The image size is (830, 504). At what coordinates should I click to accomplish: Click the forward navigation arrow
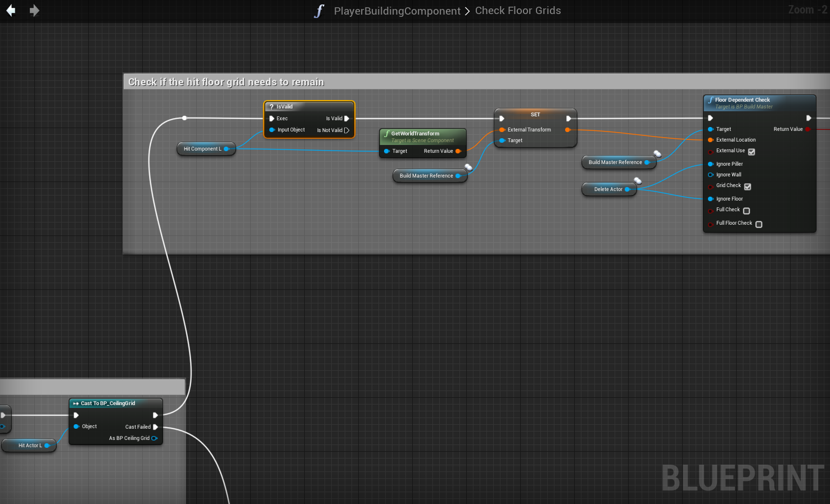click(34, 11)
